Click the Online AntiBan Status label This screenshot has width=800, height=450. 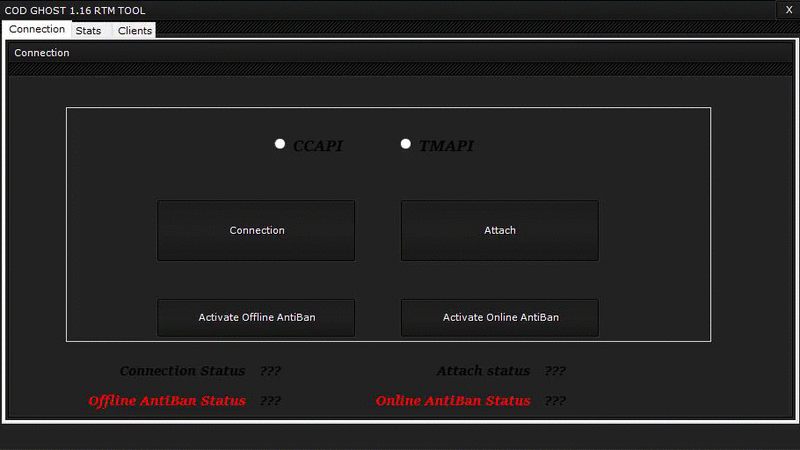(453, 401)
